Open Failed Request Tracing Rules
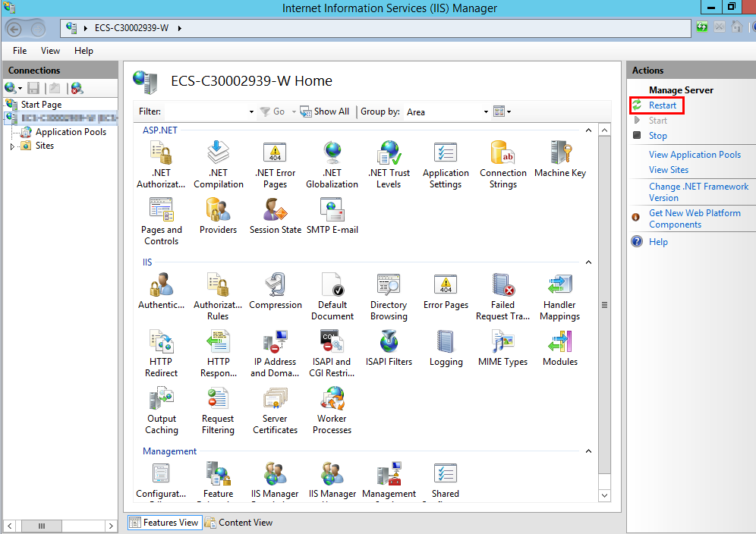756x534 pixels. tap(503, 297)
